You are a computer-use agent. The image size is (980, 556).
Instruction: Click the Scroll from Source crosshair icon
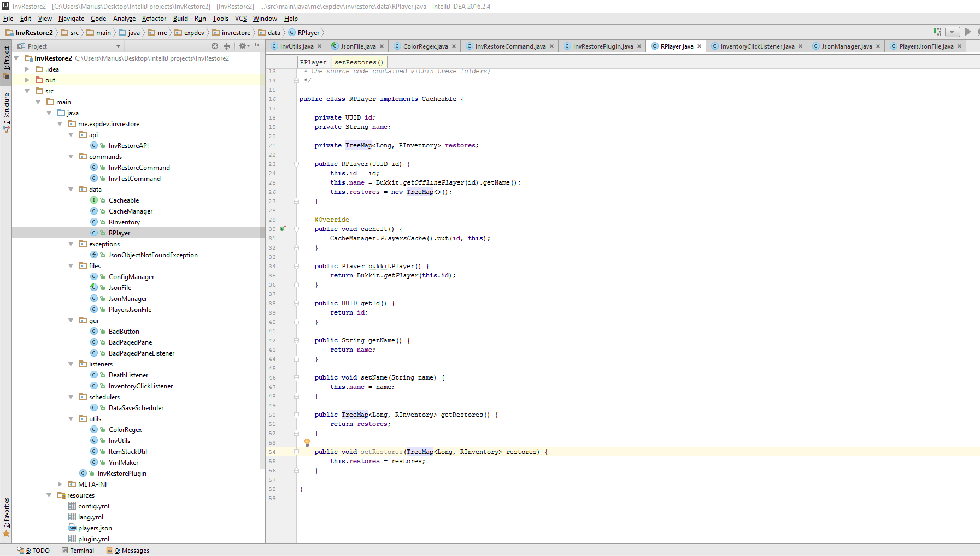click(215, 46)
